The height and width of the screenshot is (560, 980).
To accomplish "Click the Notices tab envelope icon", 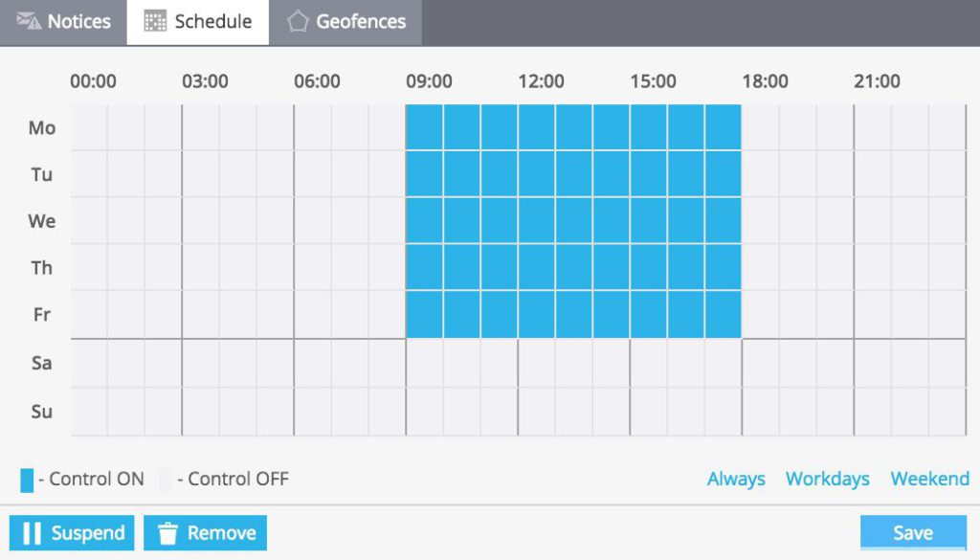I will (29, 21).
